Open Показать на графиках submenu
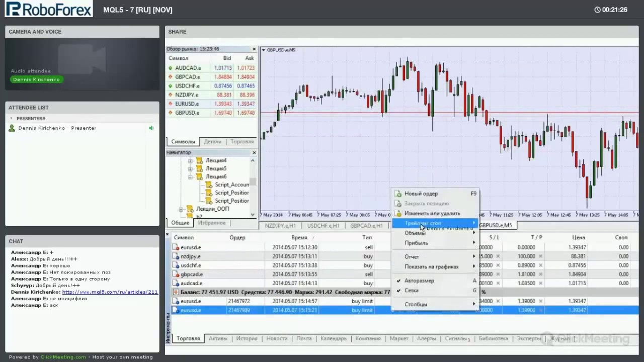This screenshot has height=362, width=644. point(435,266)
